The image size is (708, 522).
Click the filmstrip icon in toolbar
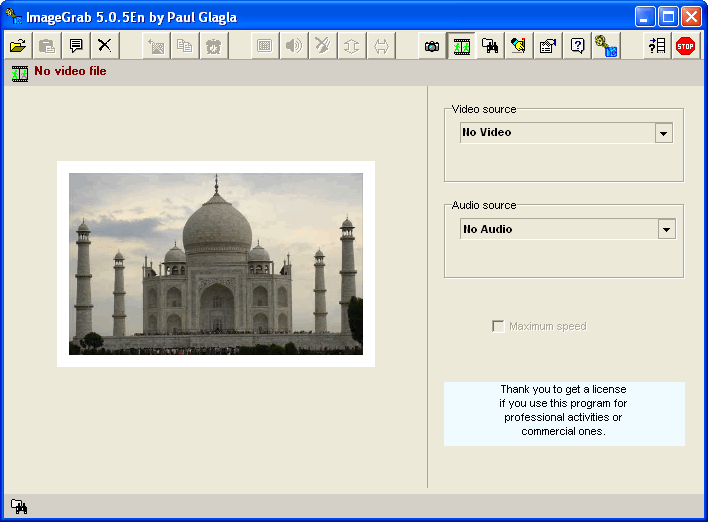461,46
